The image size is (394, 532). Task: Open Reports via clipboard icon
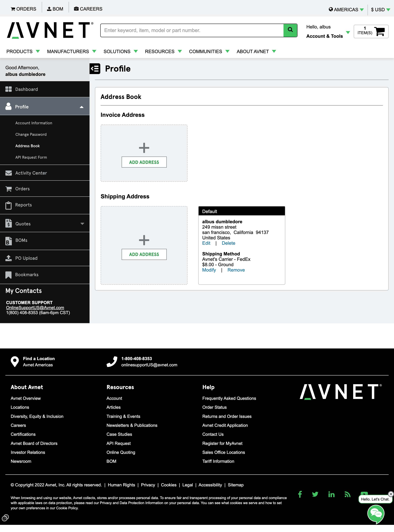click(9, 205)
